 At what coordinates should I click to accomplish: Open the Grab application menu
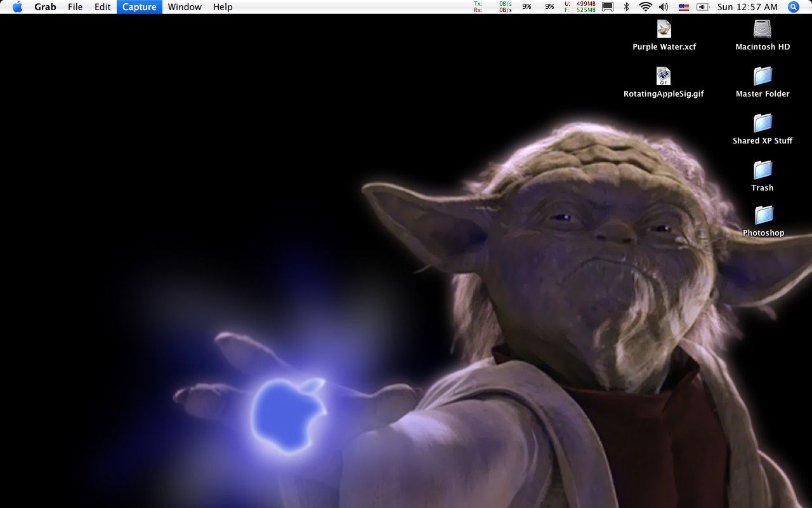coord(45,7)
